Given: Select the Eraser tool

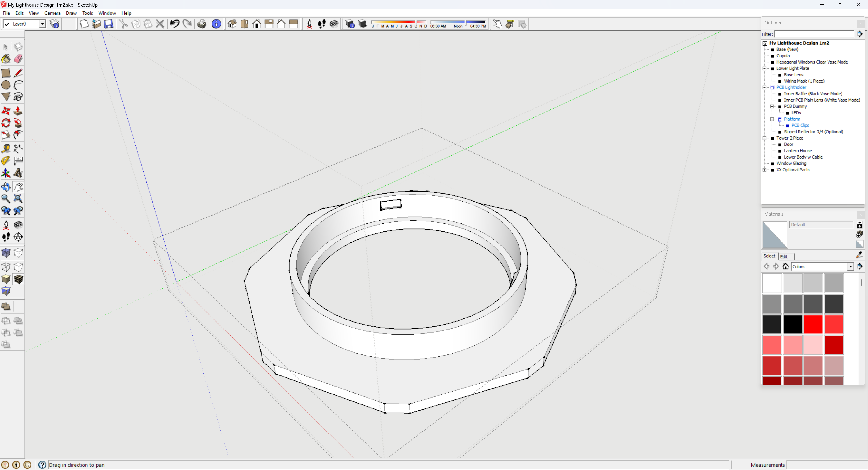Looking at the screenshot, I should [18, 59].
